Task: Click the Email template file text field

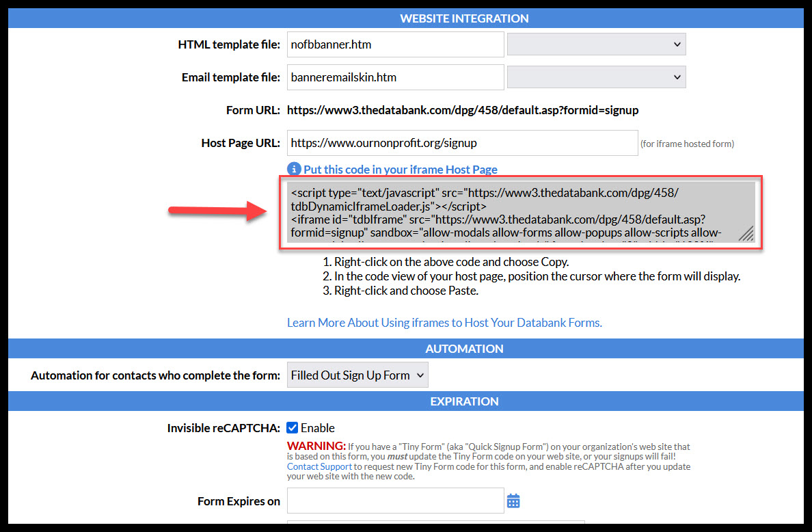Action: tap(396, 77)
